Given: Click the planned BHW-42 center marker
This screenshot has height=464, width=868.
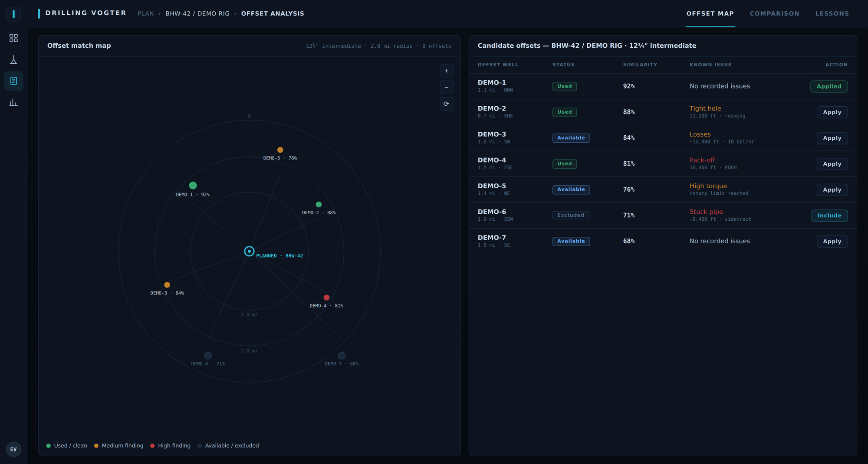Looking at the screenshot, I should (x=249, y=251).
